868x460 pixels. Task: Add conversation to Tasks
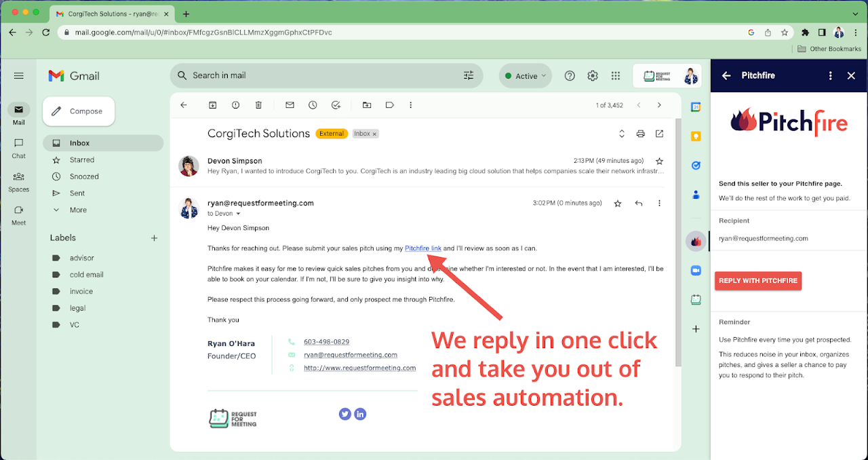336,105
